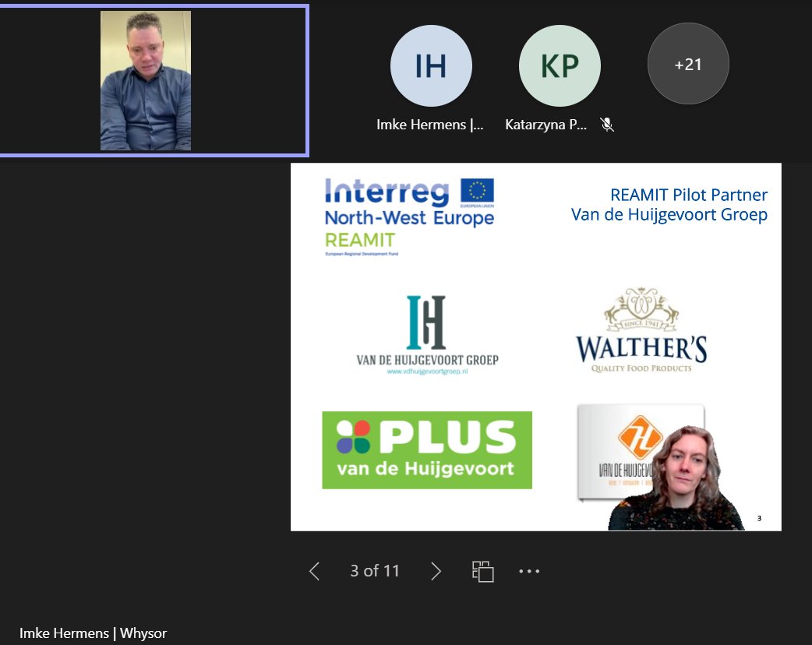Open the slide pop-out view icon

click(x=482, y=572)
